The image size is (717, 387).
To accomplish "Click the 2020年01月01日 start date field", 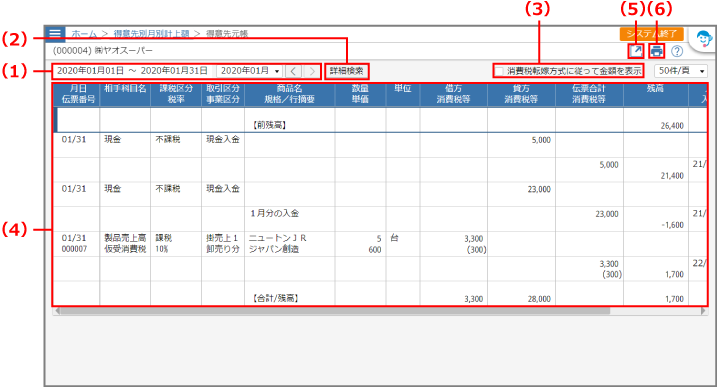I will pyautogui.click(x=90, y=71).
